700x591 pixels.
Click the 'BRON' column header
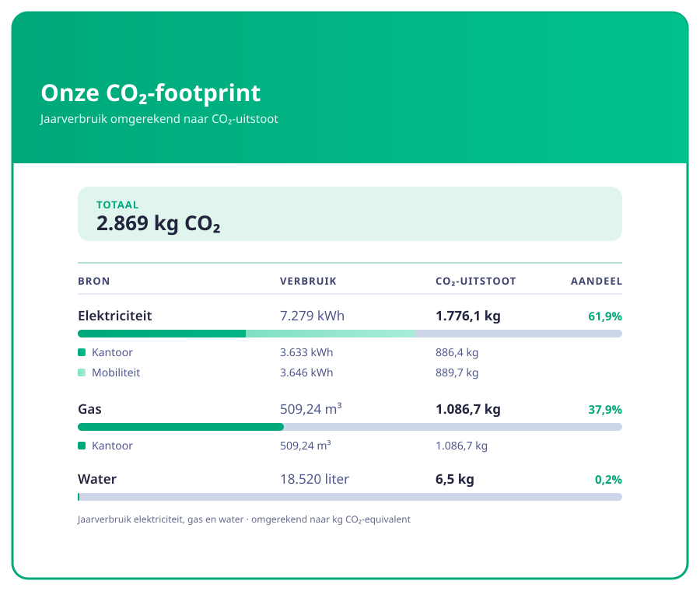point(94,282)
